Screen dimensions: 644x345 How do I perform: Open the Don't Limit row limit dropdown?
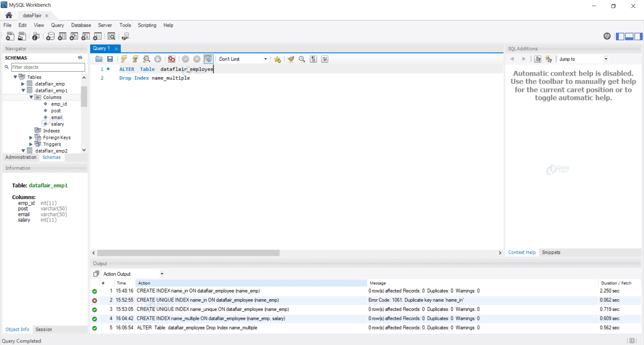(x=265, y=59)
